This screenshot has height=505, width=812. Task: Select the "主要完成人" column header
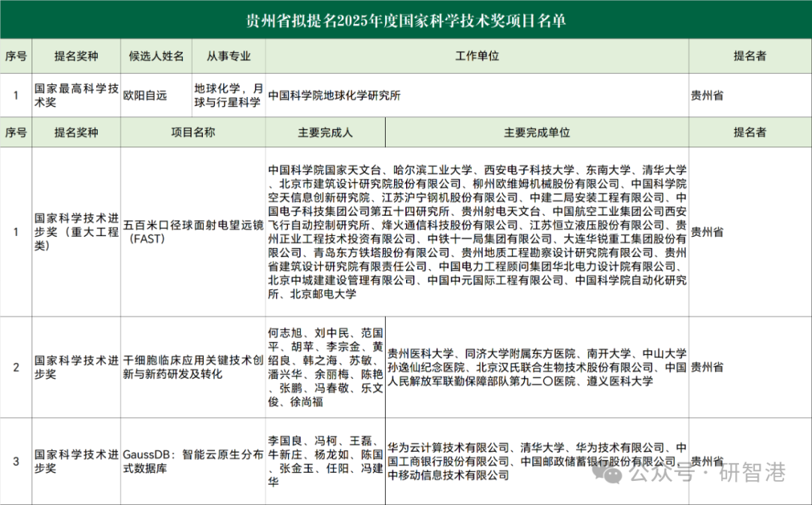[325, 132]
